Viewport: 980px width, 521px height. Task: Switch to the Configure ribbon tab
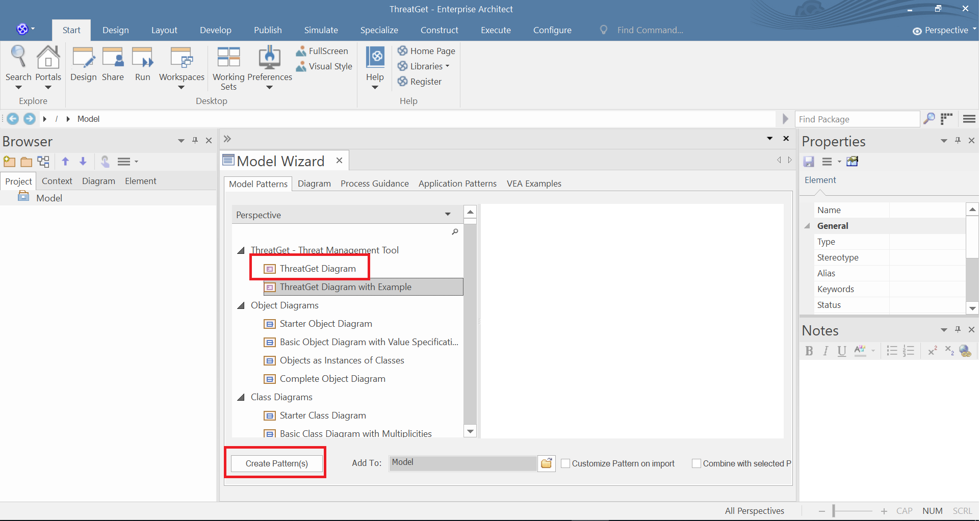coord(552,30)
